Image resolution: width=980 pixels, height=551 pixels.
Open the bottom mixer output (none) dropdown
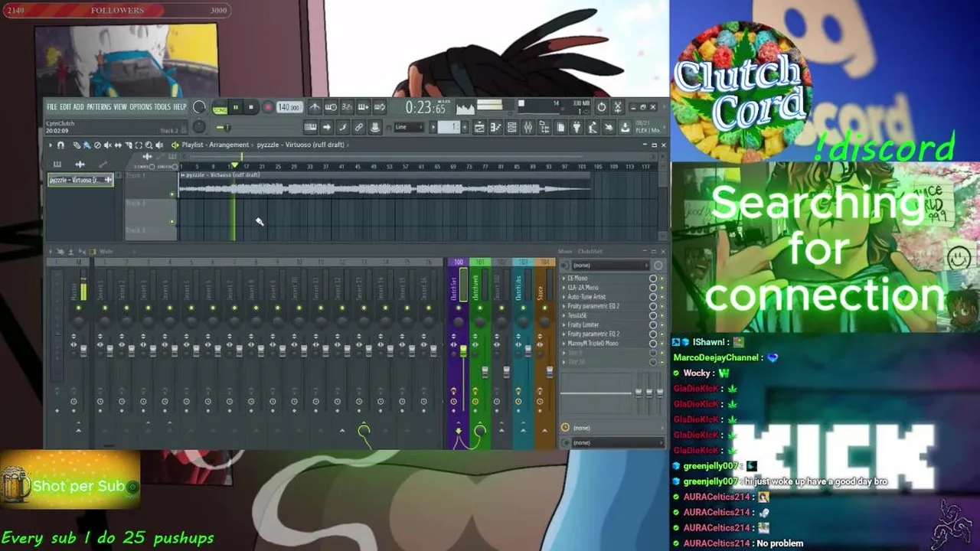(x=616, y=442)
